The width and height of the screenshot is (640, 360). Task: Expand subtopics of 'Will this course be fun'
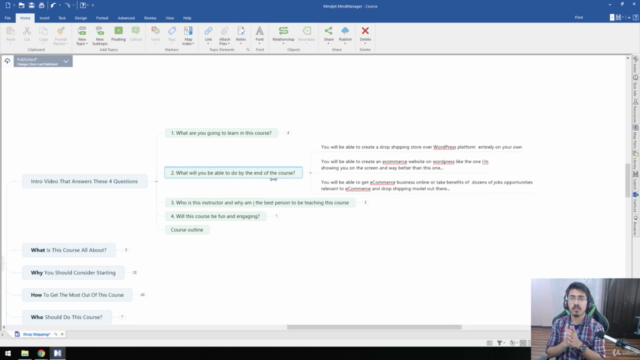point(276,216)
